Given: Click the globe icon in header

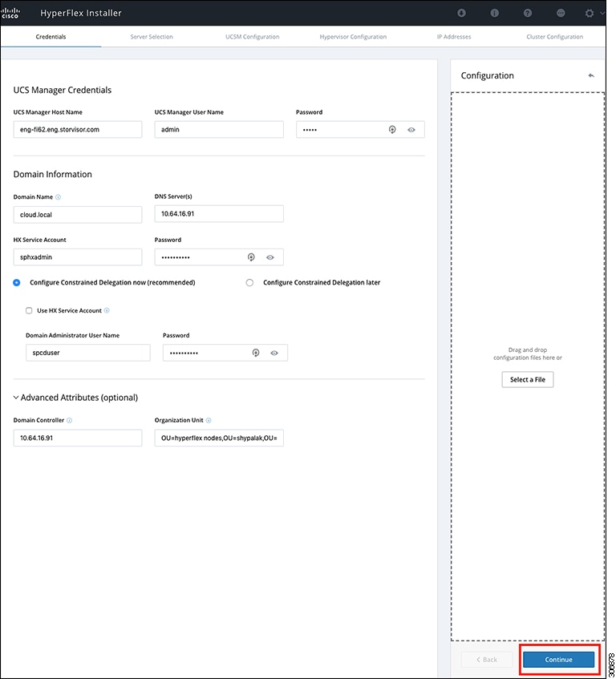Looking at the screenshot, I should (560, 13).
